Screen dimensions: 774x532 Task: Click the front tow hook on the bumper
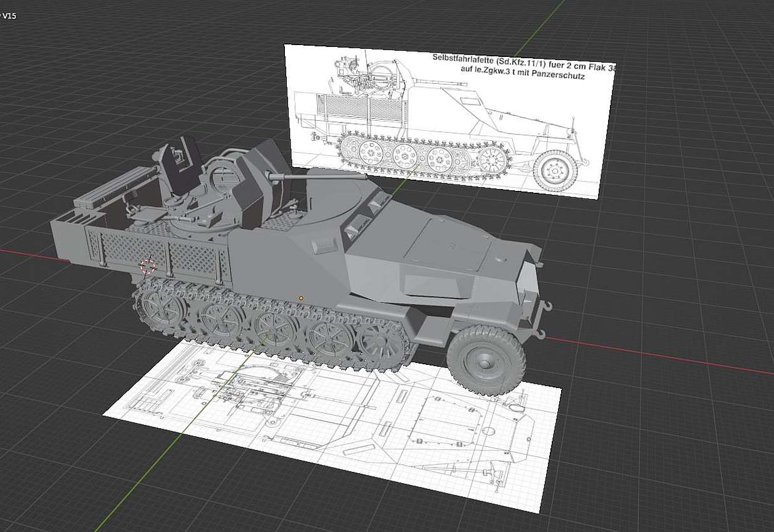[x=545, y=307]
